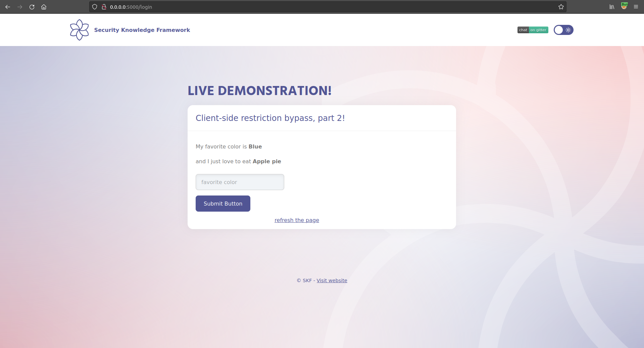
Task: Reload the page with the refresh icon
Action: coord(32,7)
